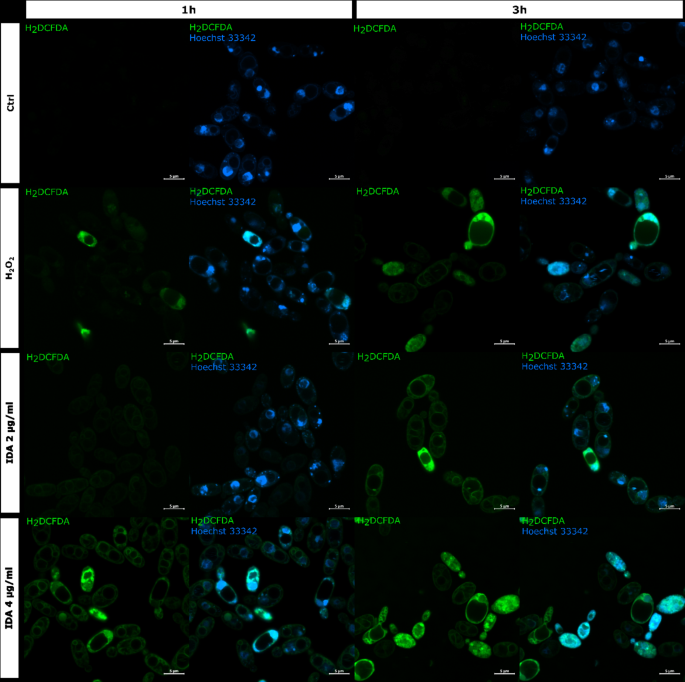Click the scale bar in IDA 4 µg/ml 3h merged panel
Image resolution: width=685 pixels, height=682 pixels.
tap(669, 672)
